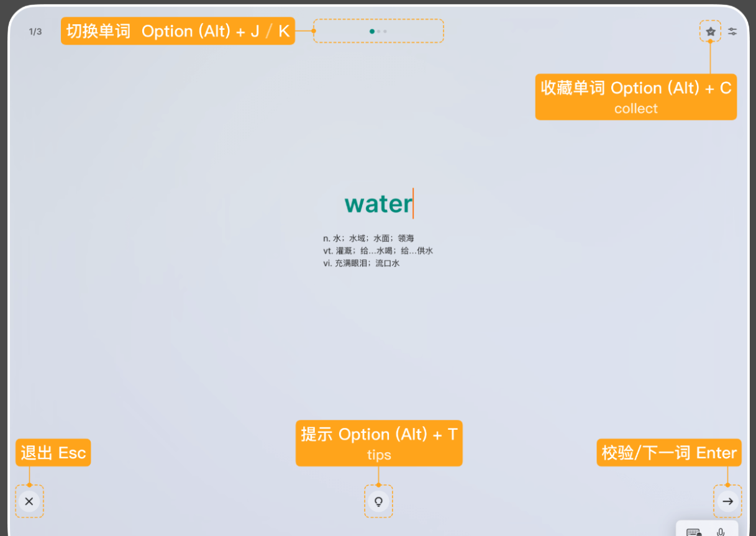
Task: Click the star icon to collect the word
Action: 710,31
